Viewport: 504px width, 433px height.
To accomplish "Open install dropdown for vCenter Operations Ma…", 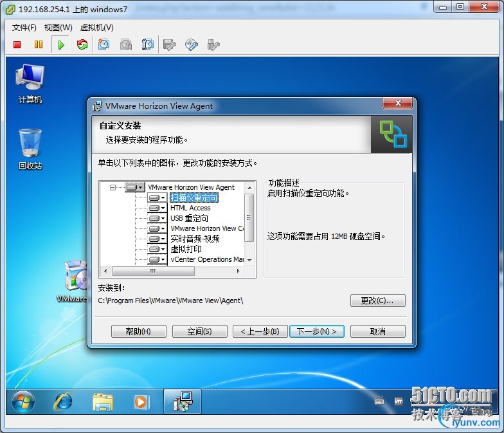I will 157,259.
